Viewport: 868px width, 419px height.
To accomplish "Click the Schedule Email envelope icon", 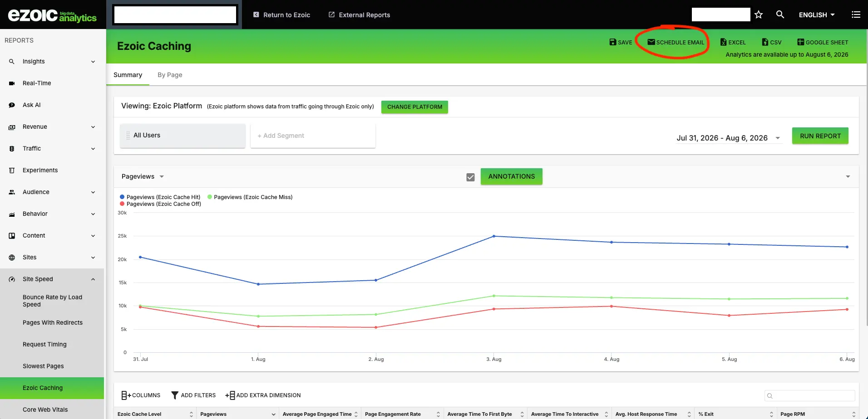I will 651,42.
